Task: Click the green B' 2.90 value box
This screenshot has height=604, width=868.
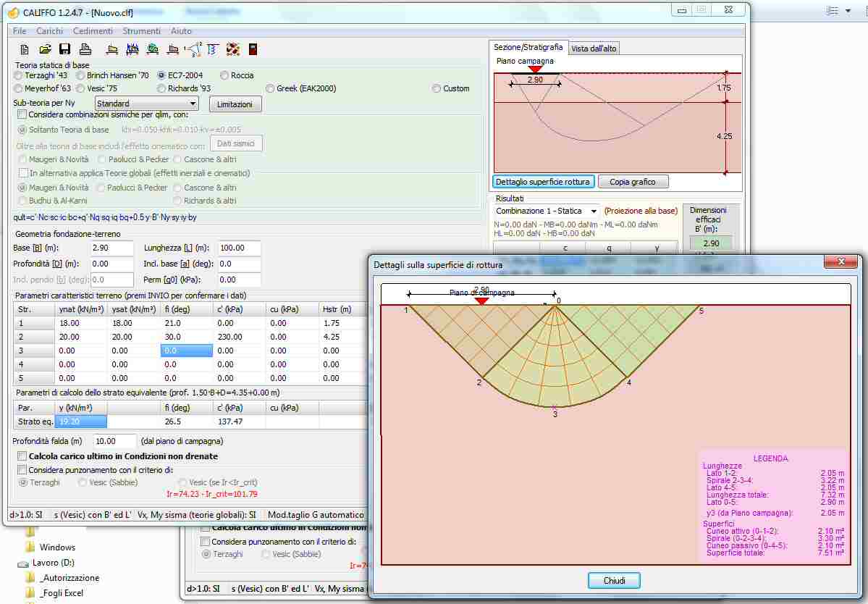Action: click(x=711, y=243)
